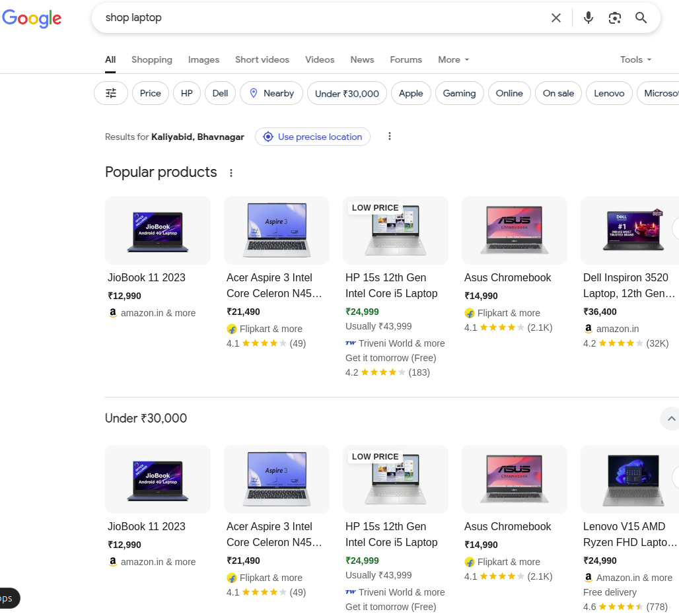Toggle the Gaming filter chip
The width and height of the screenshot is (679, 616).
click(460, 93)
